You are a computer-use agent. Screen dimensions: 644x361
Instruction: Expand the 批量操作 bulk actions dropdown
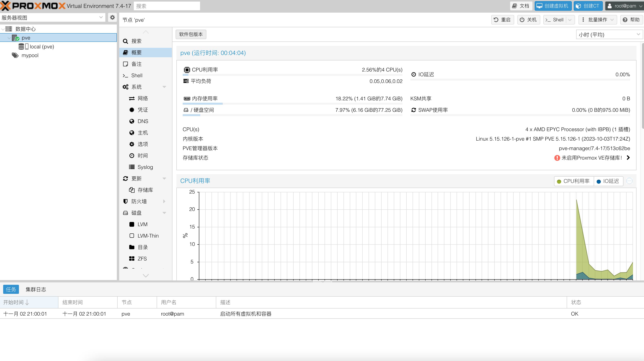[597, 20]
